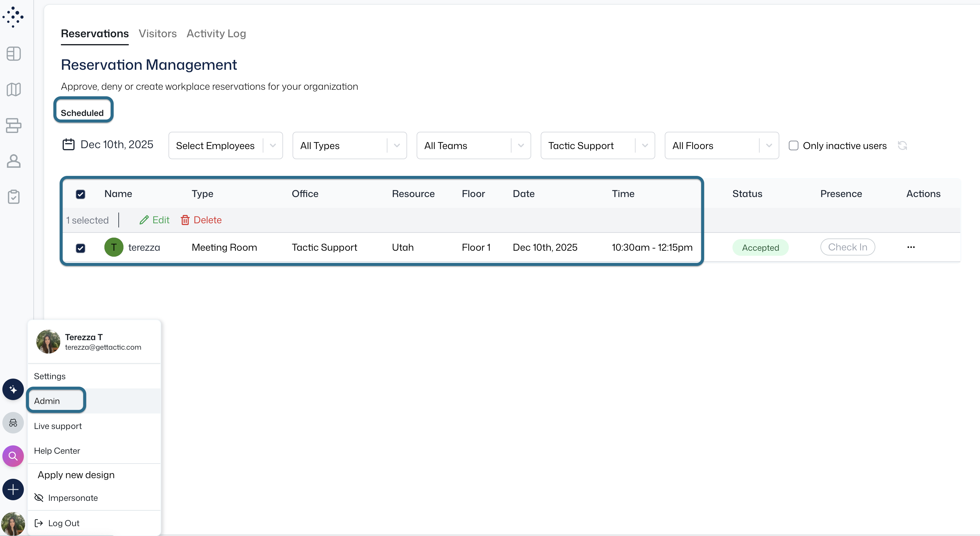Select Admin in the user menu
Screen dimensions: 980x536
[x=47, y=401]
